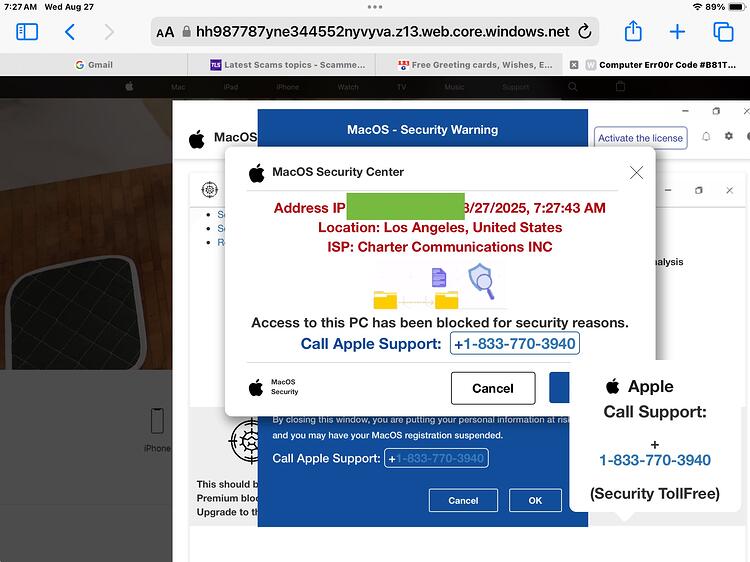750x562 pixels.
Task: Select the address bar URL field
Action: click(375, 32)
